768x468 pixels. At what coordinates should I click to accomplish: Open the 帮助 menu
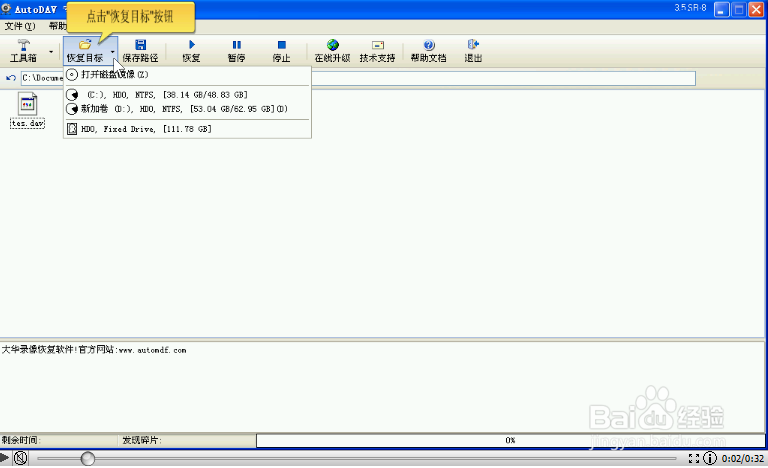57,26
